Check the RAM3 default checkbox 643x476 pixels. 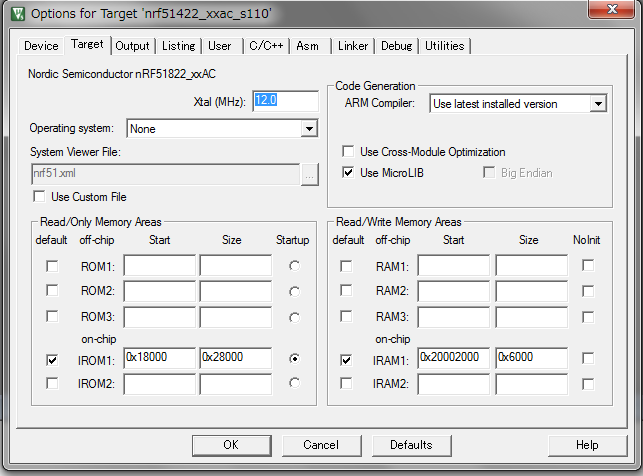point(346,316)
